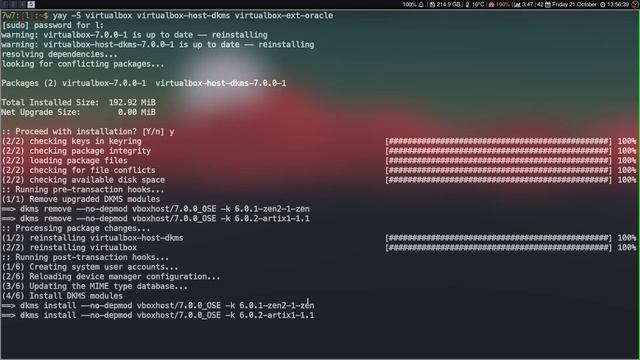The width and height of the screenshot is (640, 360).
Task: Click '(3/6) Updating the MIME type database...' line
Action: [x=94, y=287]
